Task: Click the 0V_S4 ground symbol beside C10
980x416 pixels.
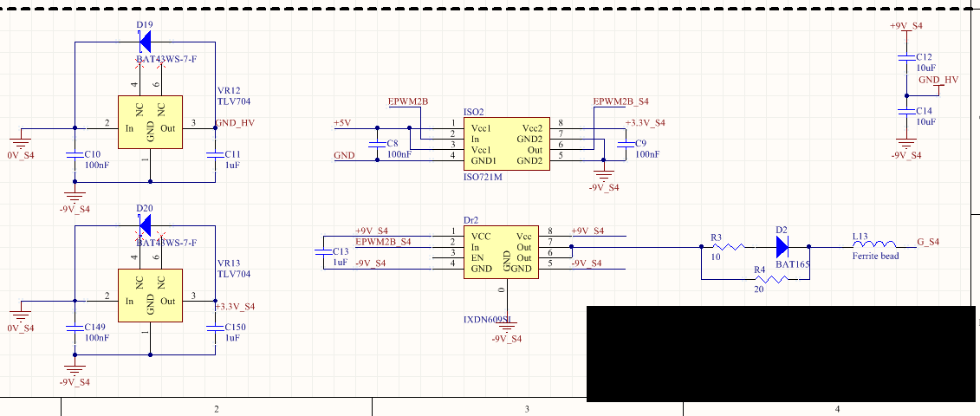Action: [21, 139]
